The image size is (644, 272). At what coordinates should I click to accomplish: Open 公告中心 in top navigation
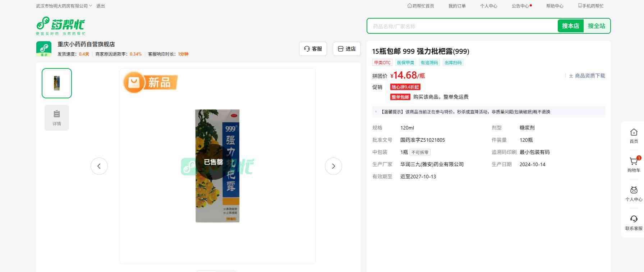tap(521, 6)
